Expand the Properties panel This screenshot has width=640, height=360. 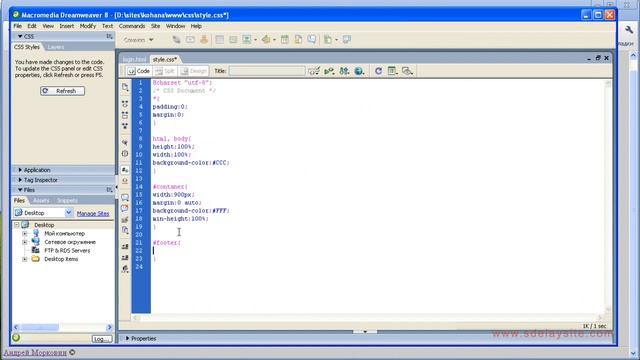tap(127, 338)
